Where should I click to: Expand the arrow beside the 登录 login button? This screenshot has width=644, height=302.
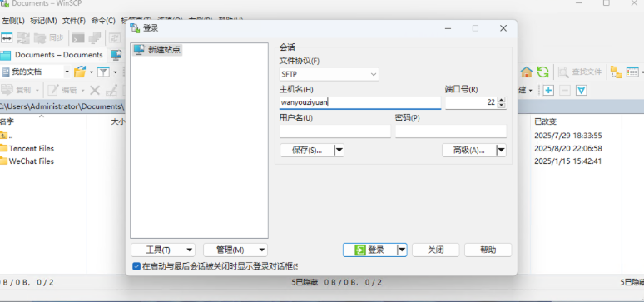click(402, 250)
